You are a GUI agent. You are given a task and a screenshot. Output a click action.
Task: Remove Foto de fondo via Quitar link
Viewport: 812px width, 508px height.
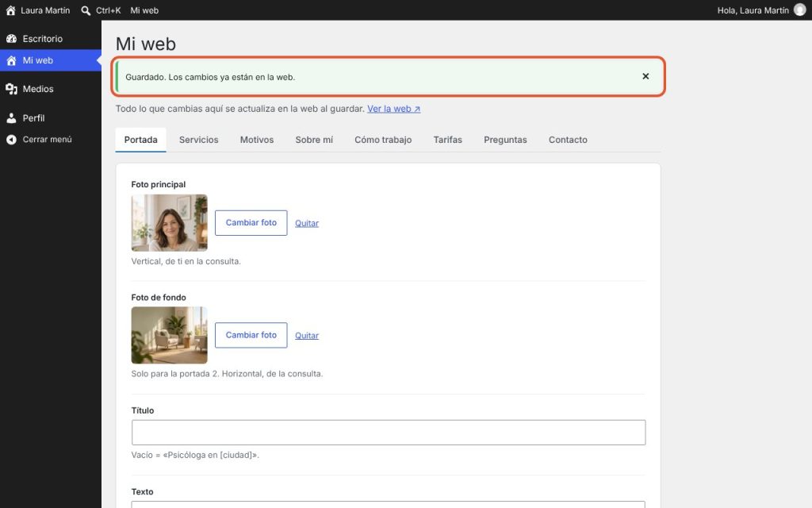pyautogui.click(x=307, y=336)
